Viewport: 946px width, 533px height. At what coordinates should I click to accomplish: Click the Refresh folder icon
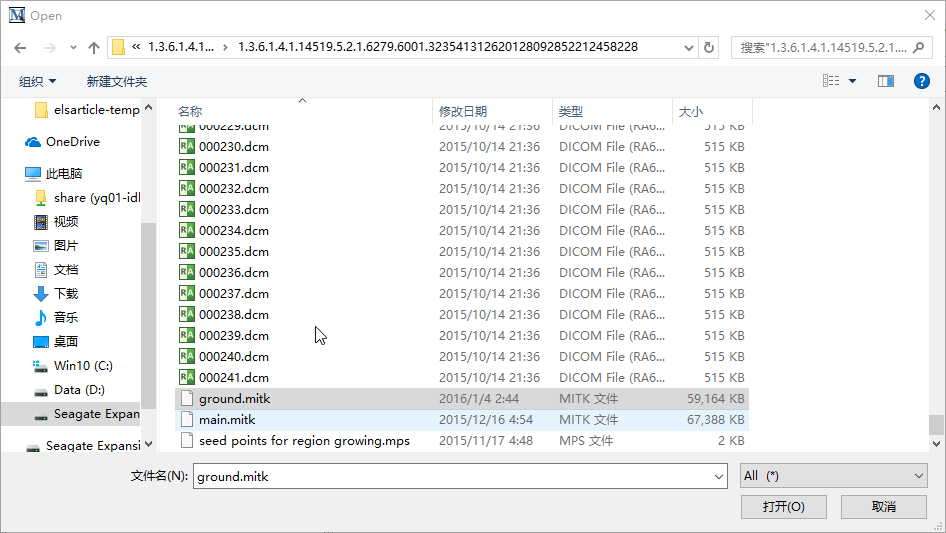709,47
